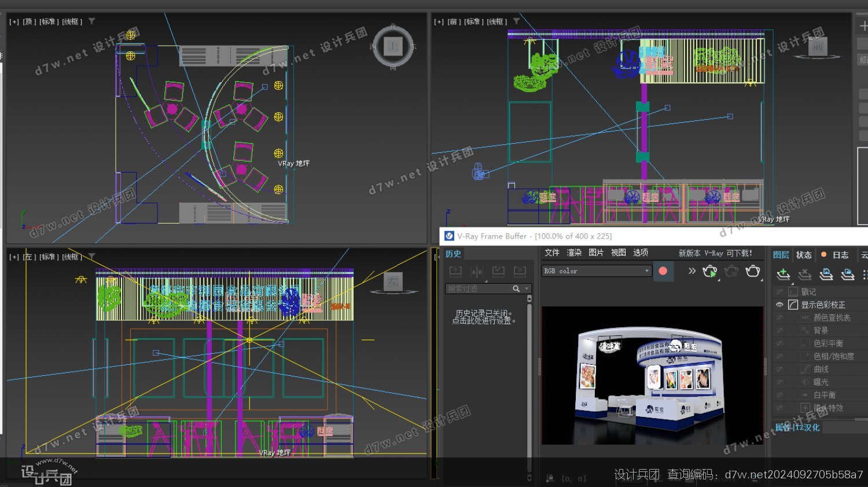Viewport: 868px width, 487px height.
Task: Start render with teapot play icon
Action: 710,271
